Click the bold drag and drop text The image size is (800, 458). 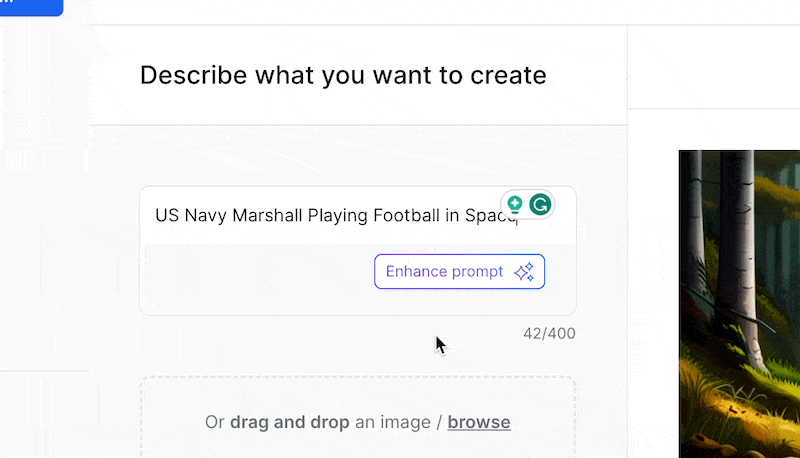point(289,422)
